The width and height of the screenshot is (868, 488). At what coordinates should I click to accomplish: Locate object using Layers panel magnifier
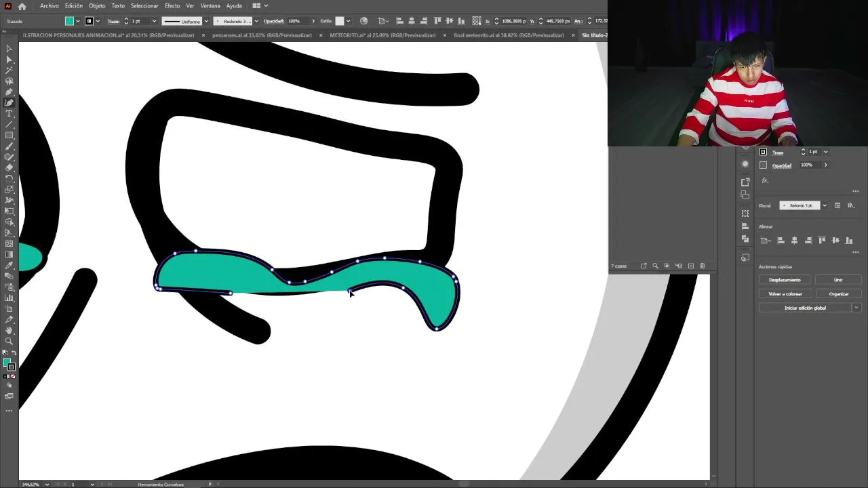(x=655, y=266)
